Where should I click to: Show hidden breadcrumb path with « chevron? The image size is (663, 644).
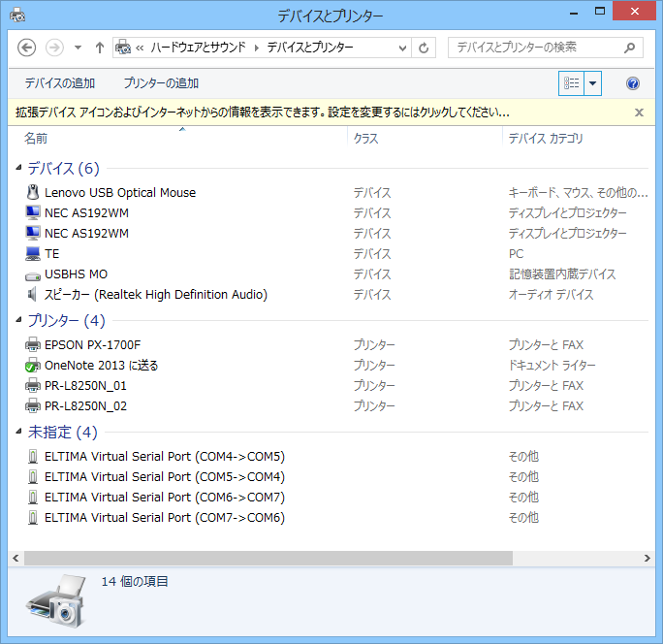pos(140,48)
